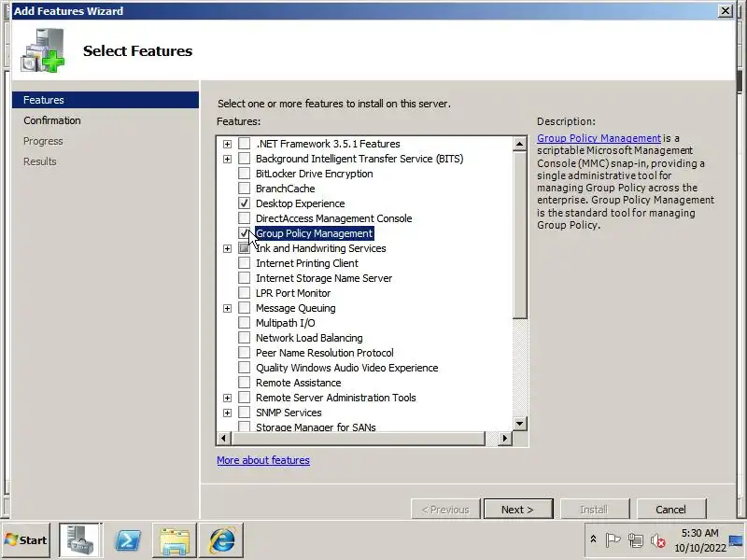Select the Storage Manager for SANs row

316,427
